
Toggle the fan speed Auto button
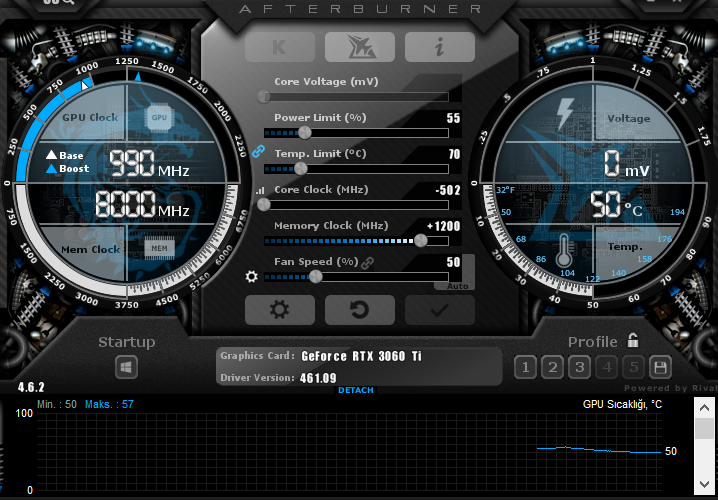pyautogui.click(x=457, y=286)
